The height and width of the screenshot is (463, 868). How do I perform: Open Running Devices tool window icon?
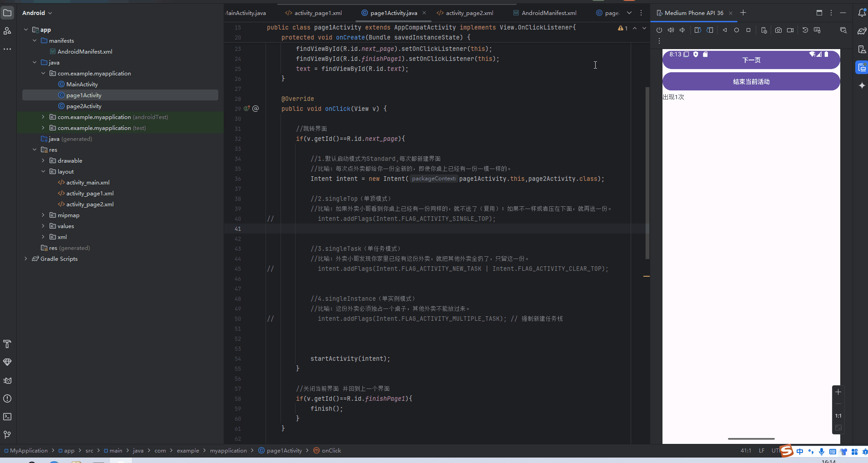coord(862,68)
